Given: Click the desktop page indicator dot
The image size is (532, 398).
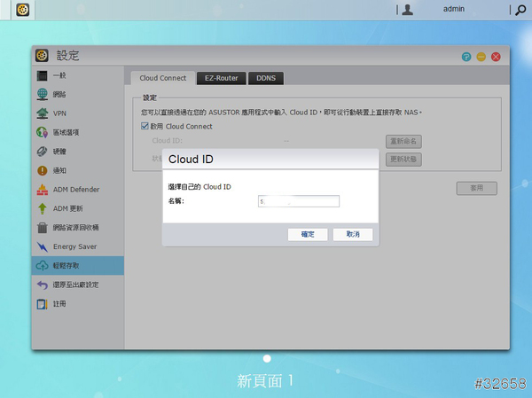Looking at the screenshot, I should (x=267, y=359).
